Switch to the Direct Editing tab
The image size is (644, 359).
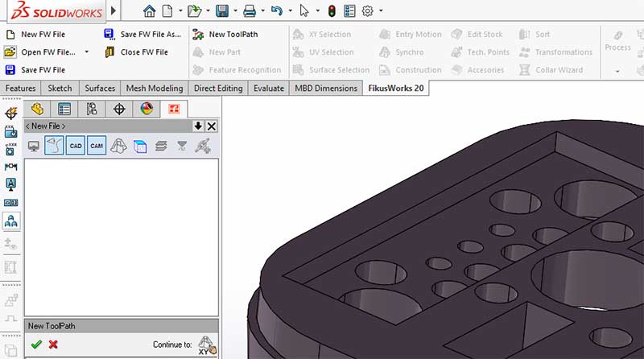(218, 89)
